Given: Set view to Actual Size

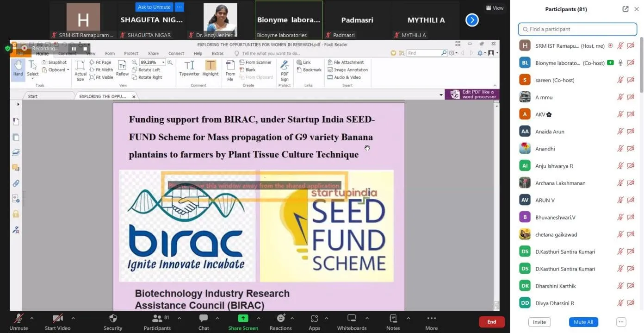Looking at the screenshot, I should pyautogui.click(x=80, y=70).
